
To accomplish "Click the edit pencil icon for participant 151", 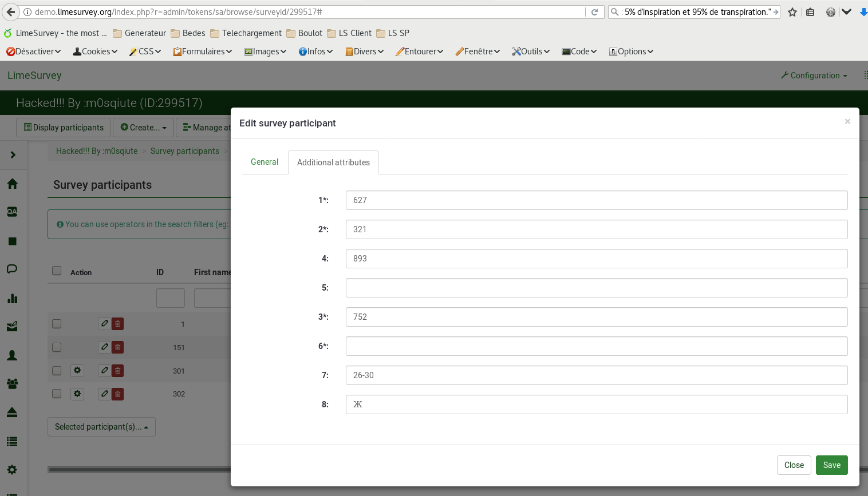I will pyautogui.click(x=104, y=347).
